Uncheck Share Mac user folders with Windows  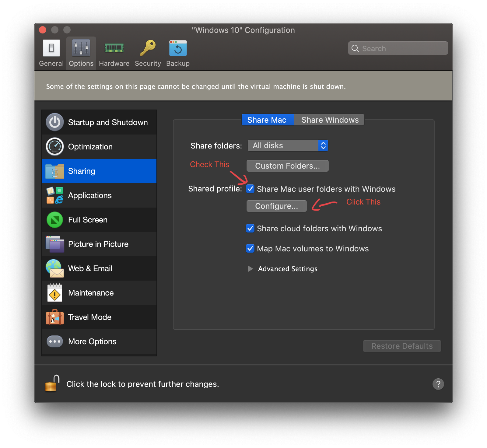tap(250, 189)
